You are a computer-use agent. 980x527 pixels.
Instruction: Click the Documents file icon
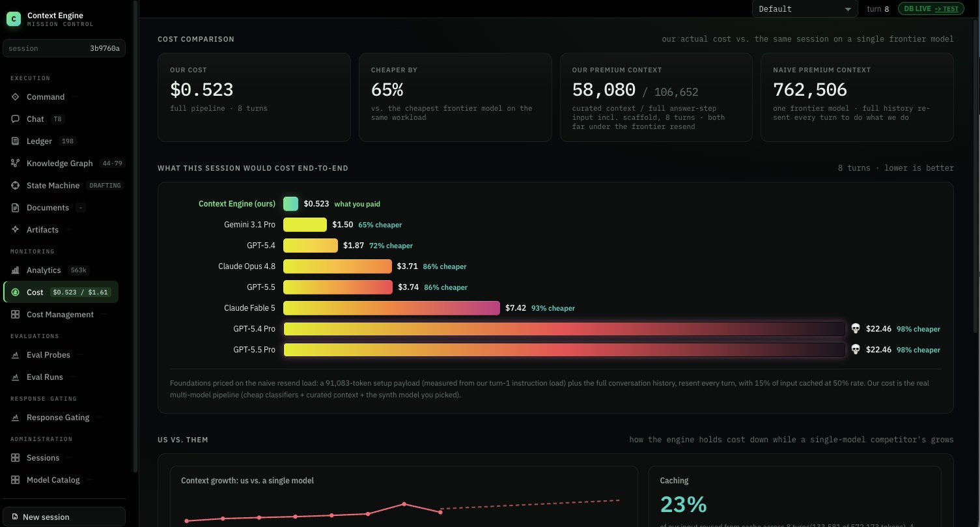(x=16, y=208)
